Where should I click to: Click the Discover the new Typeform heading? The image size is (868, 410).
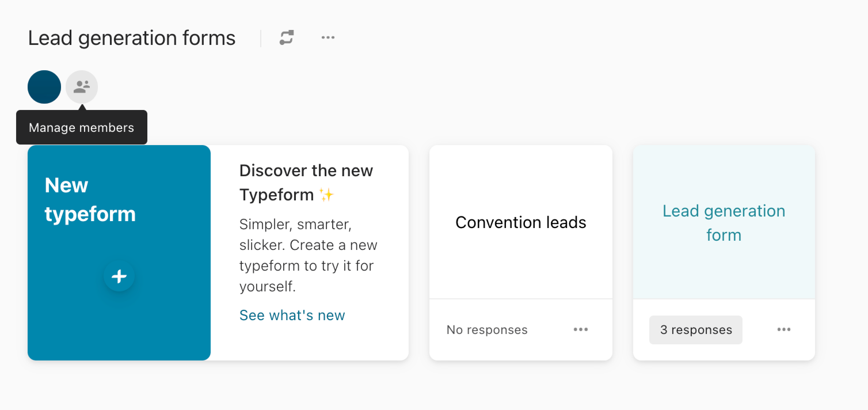[x=306, y=183]
